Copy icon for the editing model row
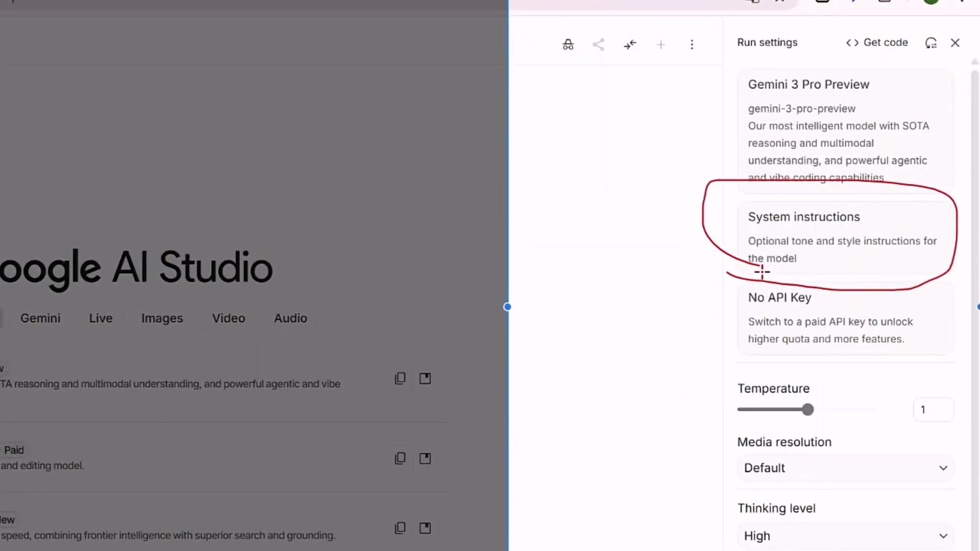The height and width of the screenshot is (551, 980). pos(400,458)
